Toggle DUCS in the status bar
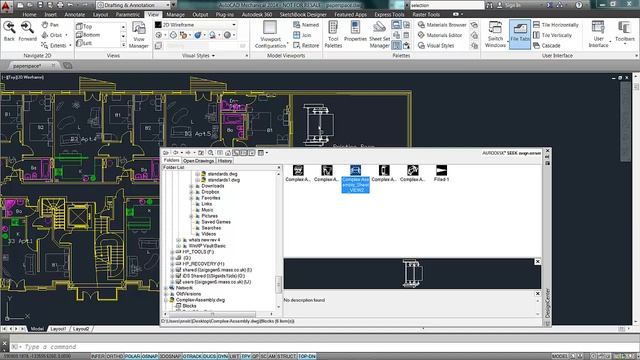This screenshot has height=360, width=640. 210,356
